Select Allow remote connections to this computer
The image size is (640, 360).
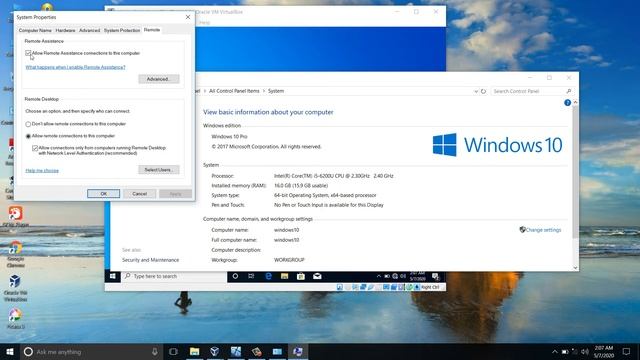point(28,136)
